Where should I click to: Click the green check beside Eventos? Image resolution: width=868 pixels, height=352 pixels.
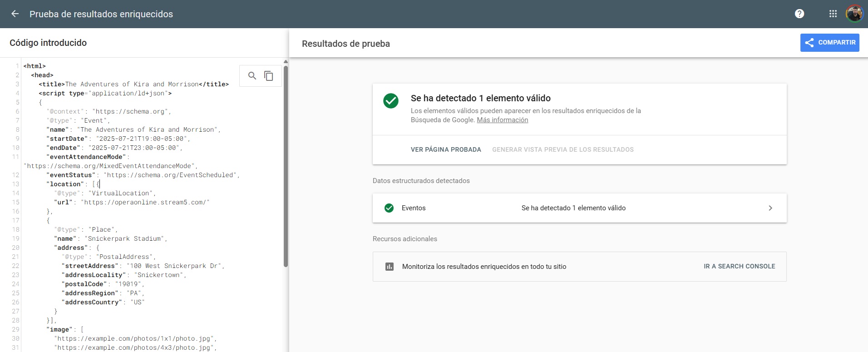pos(389,208)
